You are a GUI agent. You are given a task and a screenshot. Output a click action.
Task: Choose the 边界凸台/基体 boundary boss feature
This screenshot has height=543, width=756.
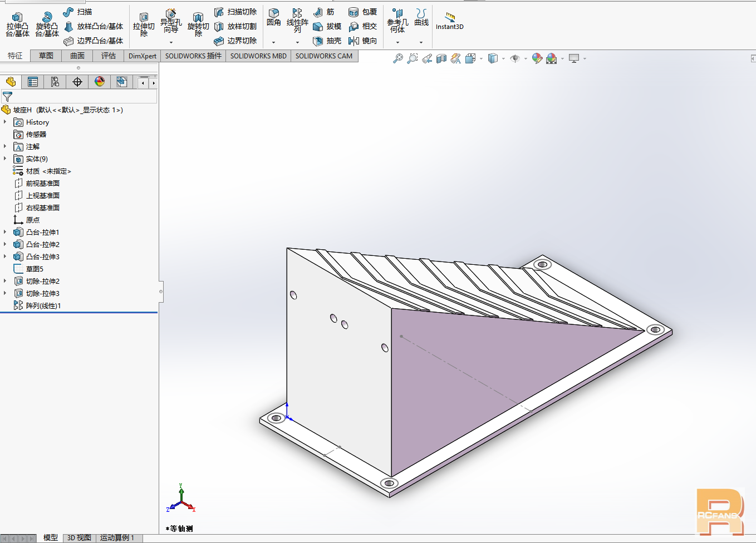[93, 41]
